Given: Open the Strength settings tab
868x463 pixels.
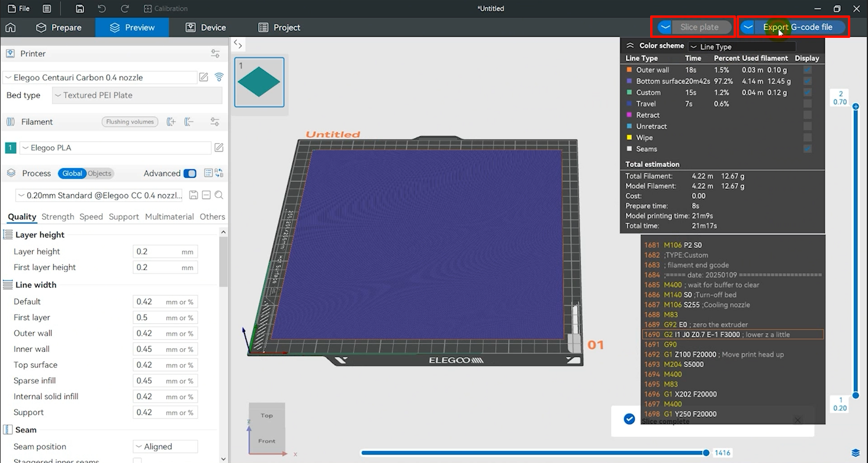Looking at the screenshot, I should pyautogui.click(x=57, y=217).
